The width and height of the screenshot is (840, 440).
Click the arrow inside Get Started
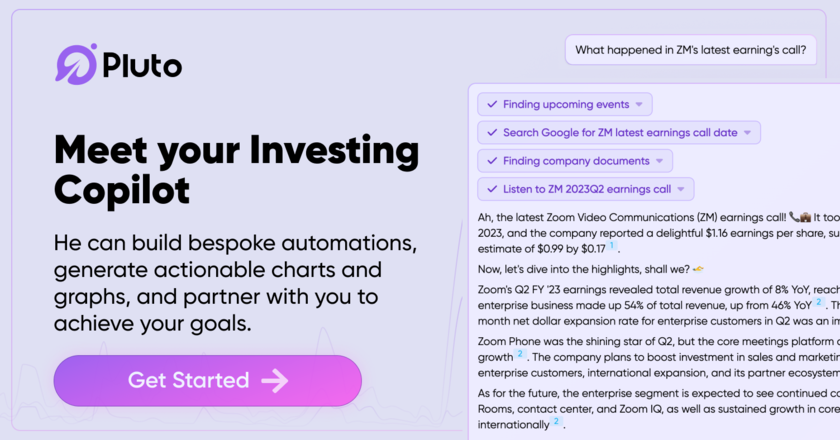[274, 380]
